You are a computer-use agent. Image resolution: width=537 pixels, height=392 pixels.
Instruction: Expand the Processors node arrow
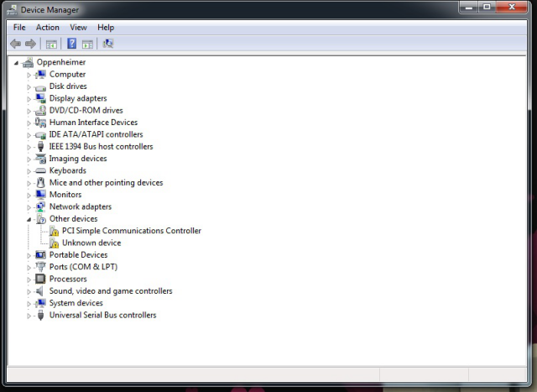coord(29,280)
